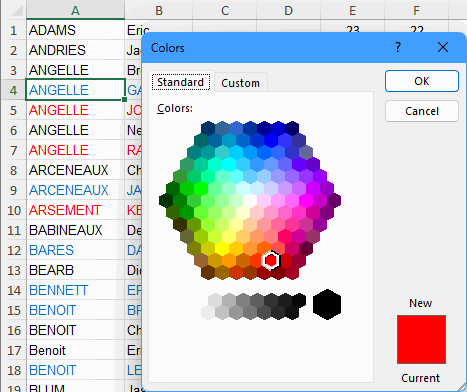Image resolution: width=467 pixels, height=392 pixels.
Task: Close the Colors dialog
Action: (x=443, y=47)
